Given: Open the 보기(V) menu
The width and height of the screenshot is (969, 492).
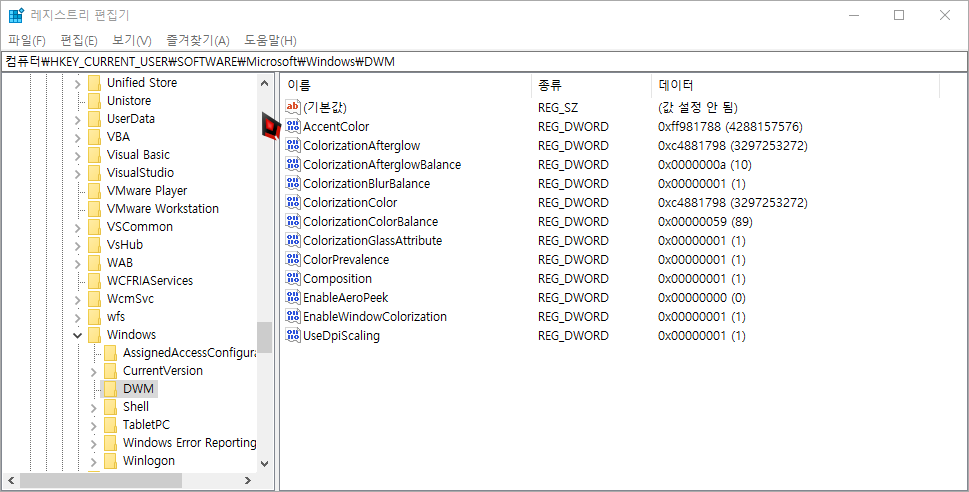Looking at the screenshot, I should click(132, 41).
